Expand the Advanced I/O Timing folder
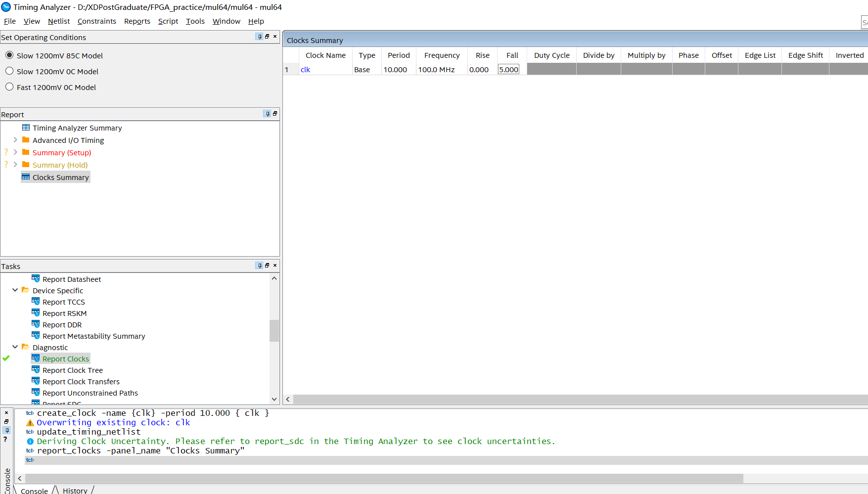 [x=15, y=140]
